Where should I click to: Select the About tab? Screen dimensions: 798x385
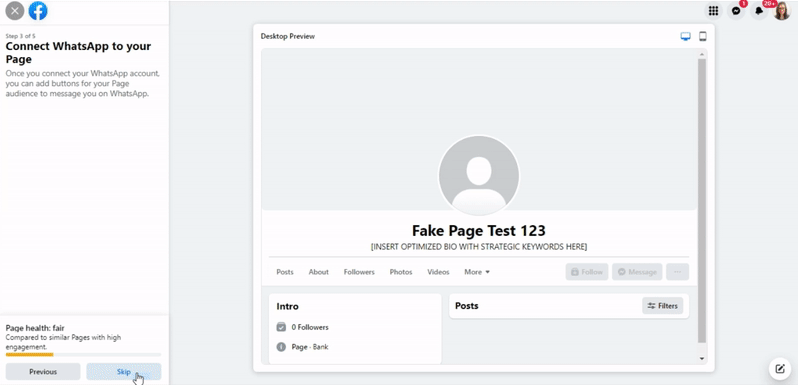click(319, 272)
